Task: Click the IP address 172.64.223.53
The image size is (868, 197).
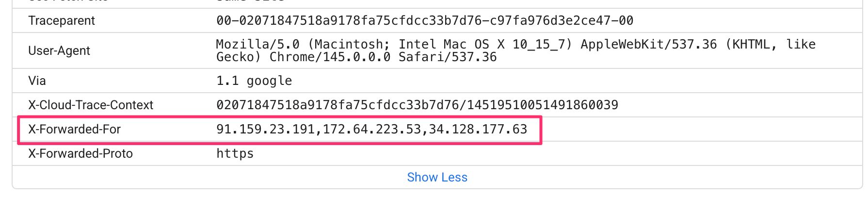Action: (x=372, y=129)
